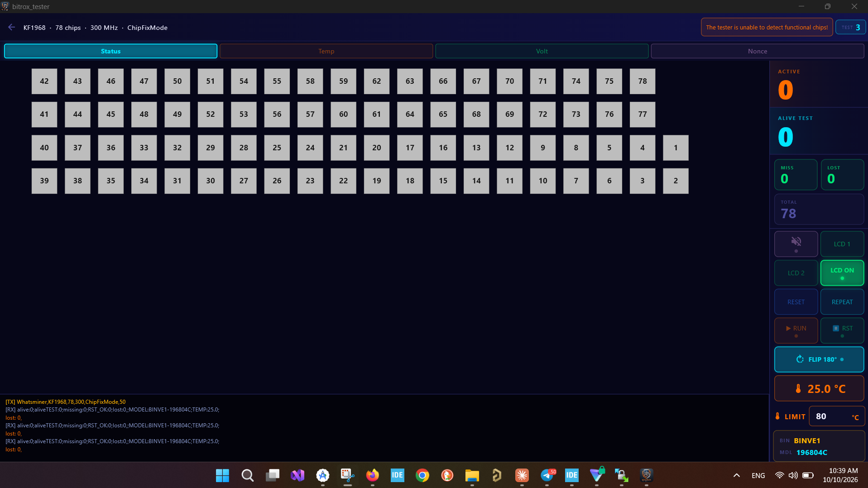Viewport: 868px width, 488px height.
Task: Click the REPEAT button
Action: 842,302
